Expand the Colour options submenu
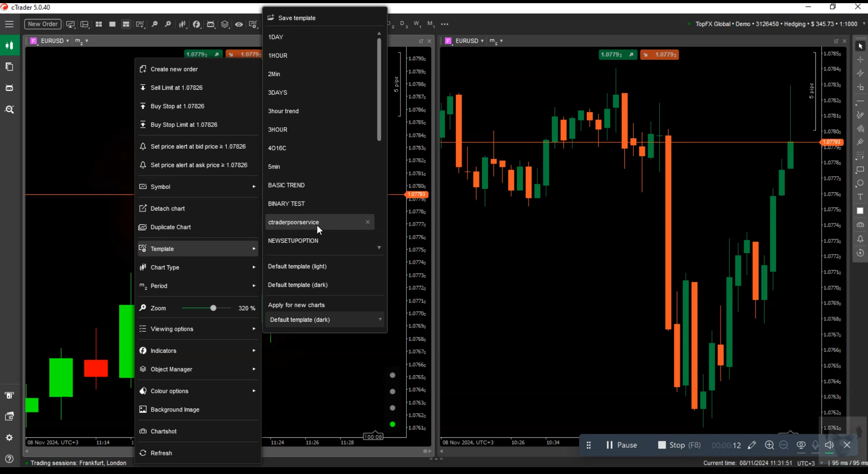This screenshot has height=474, width=868. (x=198, y=391)
